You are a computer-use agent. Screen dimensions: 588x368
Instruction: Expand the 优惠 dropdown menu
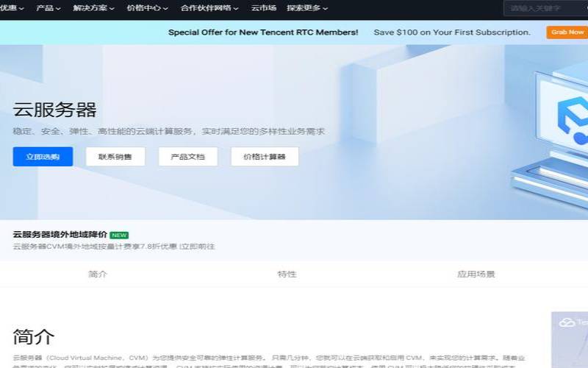click(12, 8)
